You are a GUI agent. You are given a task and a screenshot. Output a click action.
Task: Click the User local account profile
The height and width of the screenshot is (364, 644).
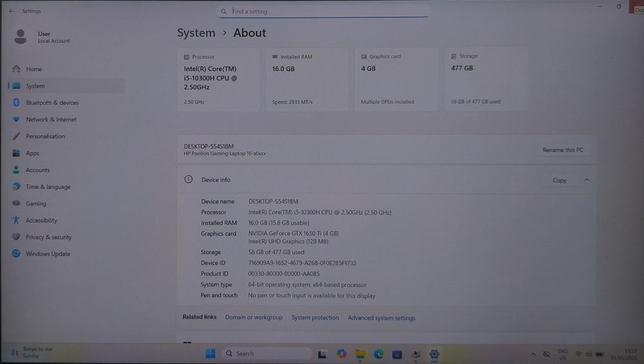click(42, 37)
